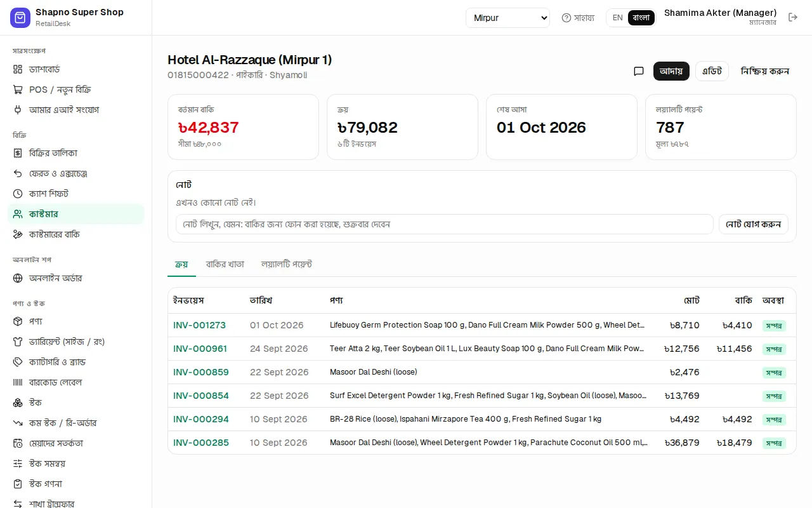Click the এডিট button
Screen dimensions: 812x508
[x=712, y=71]
